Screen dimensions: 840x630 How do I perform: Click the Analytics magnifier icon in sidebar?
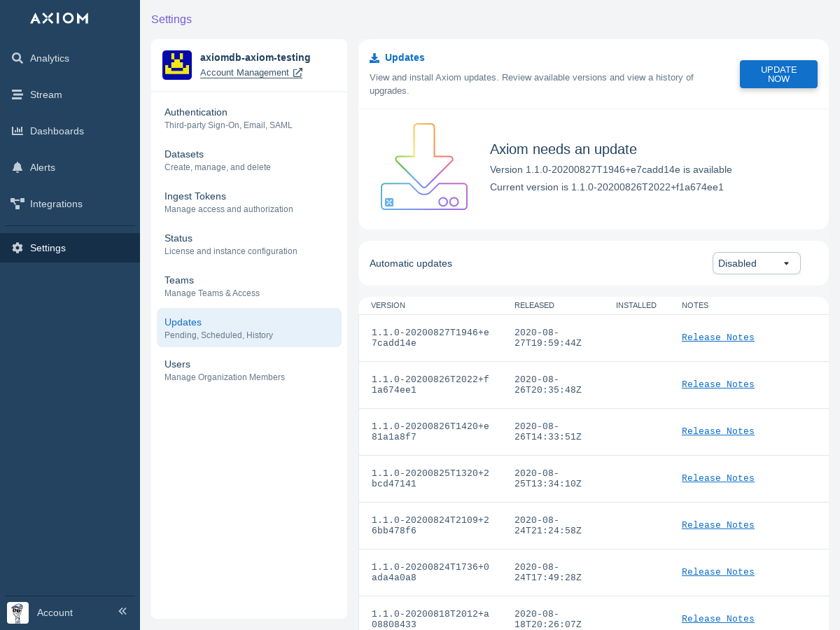point(17,58)
